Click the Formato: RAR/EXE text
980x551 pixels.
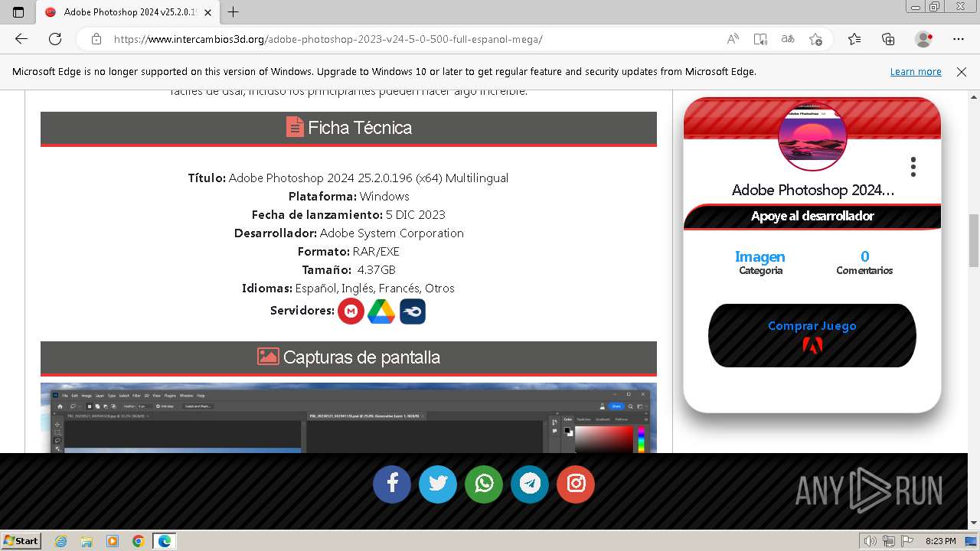click(x=348, y=251)
